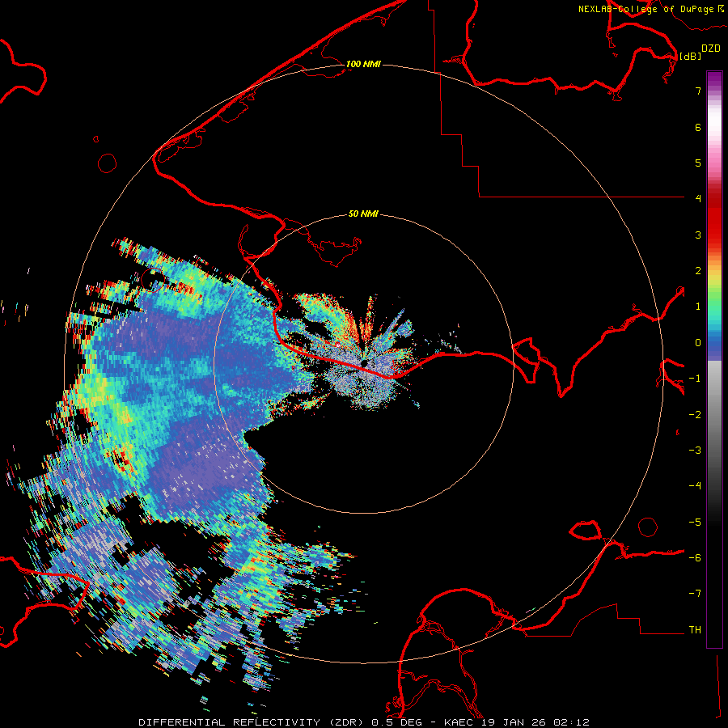
Task: Click the -3 value on the color scale
Action: (x=695, y=450)
